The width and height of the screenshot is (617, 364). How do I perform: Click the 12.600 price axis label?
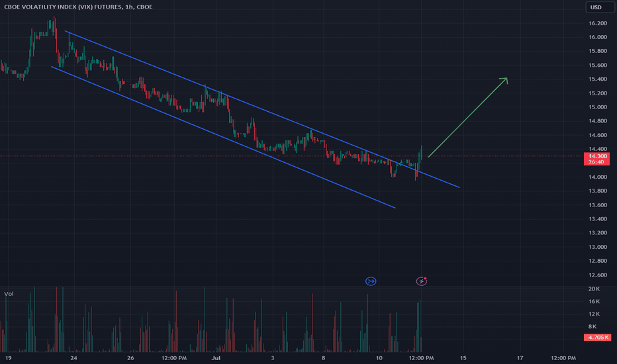tap(597, 275)
